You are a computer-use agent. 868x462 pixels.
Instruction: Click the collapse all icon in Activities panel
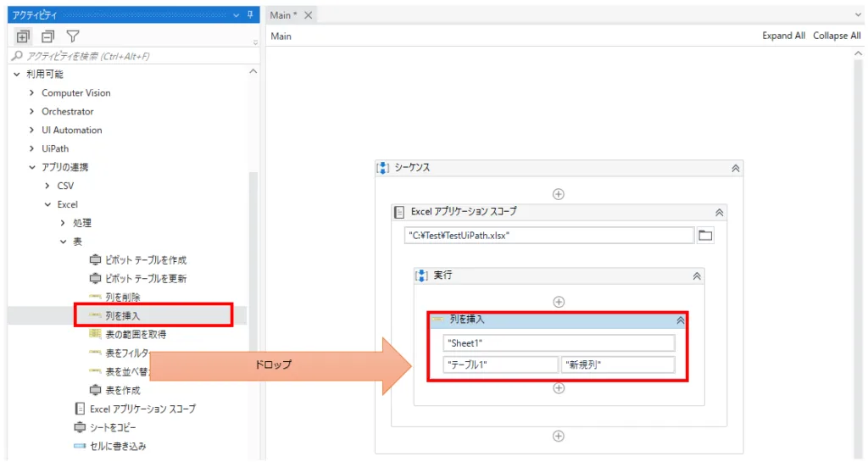47,36
